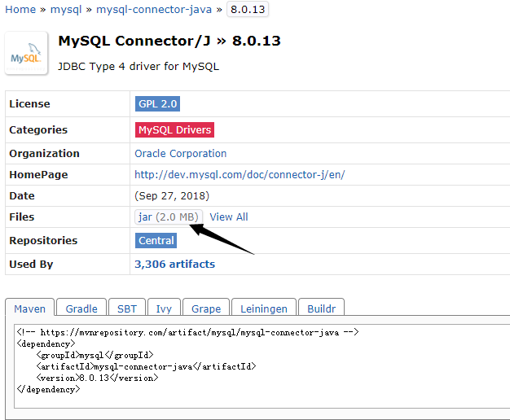Open the Oracle Corporation organization link
Screen dimensions: 510x420
pyautogui.click(x=181, y=154)
